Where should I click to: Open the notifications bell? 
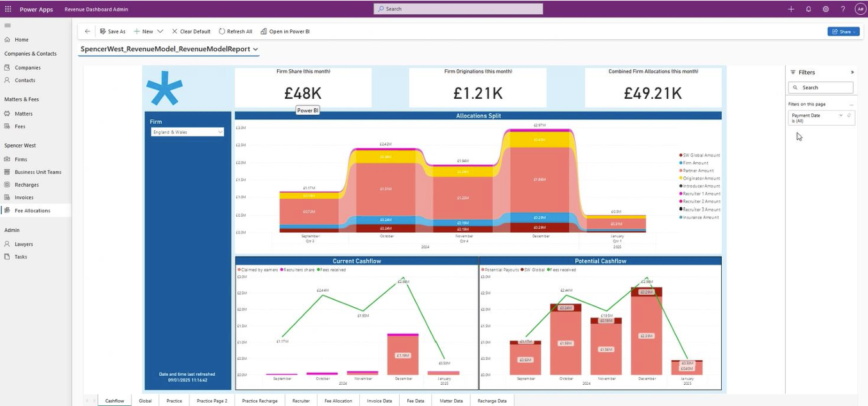click(808, 9)
